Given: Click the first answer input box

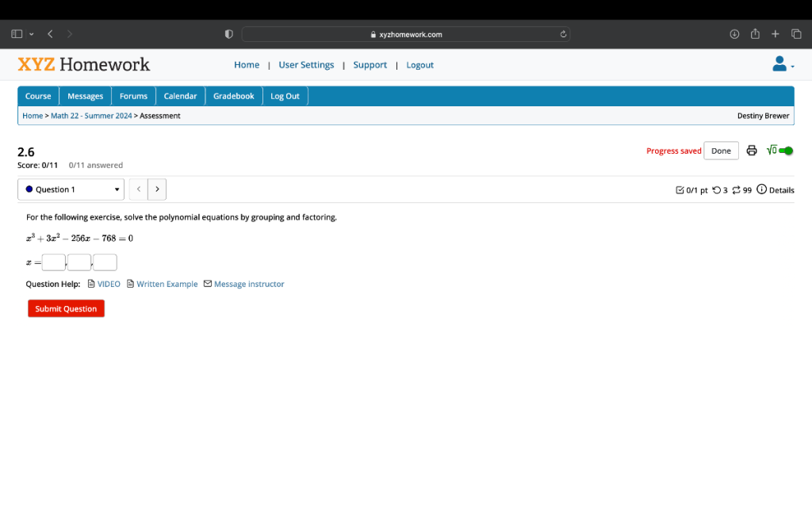Looking at the screenshot, I should pos(54,262).
